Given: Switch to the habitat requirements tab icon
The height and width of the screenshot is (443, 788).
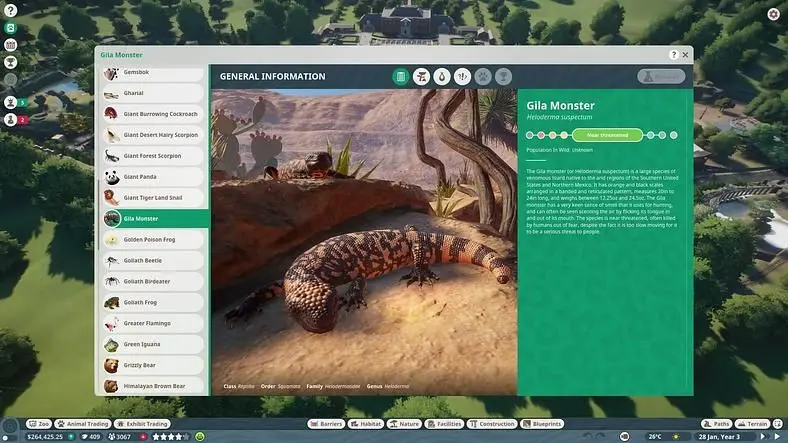Looking at the screenshot, I should click(421, 76).
